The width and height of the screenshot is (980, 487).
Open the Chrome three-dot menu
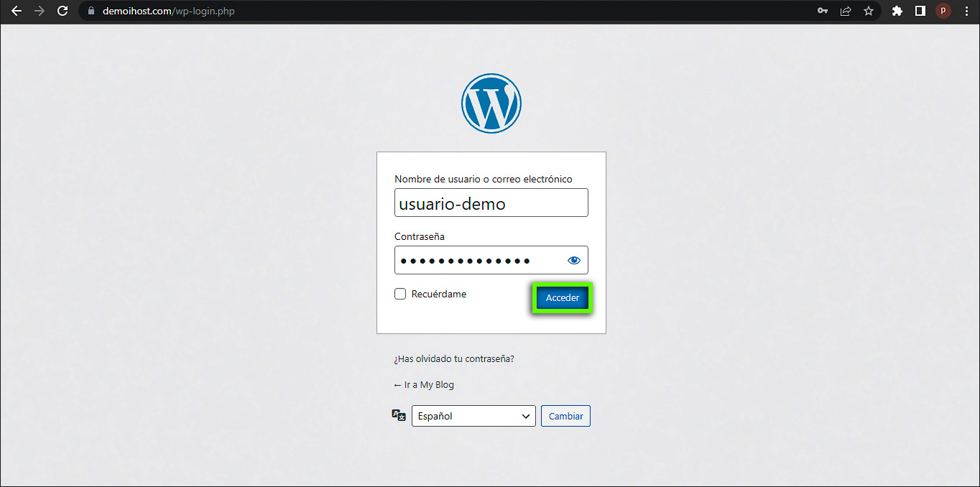966,11
